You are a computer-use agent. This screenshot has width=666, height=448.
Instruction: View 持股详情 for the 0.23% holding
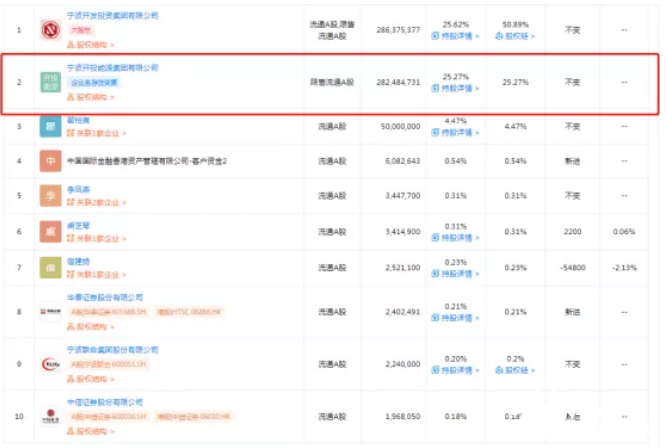point(455,274)
